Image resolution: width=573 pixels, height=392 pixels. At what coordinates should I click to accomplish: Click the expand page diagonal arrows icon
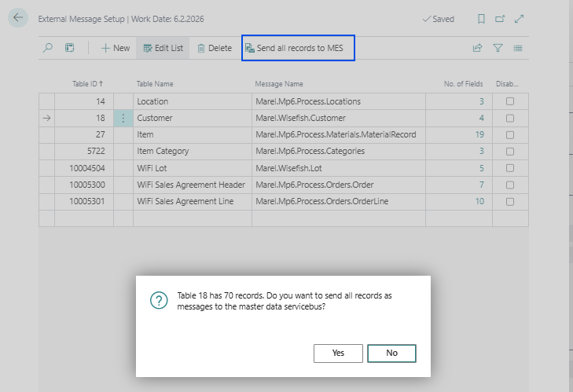pyautogui.click(x=519, y=19)
